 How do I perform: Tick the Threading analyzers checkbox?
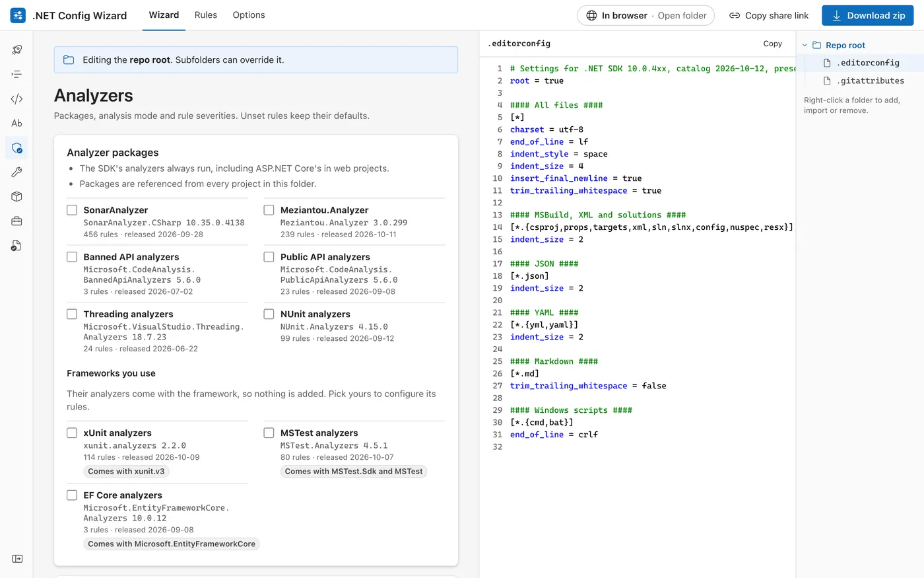tap(72, 314)
